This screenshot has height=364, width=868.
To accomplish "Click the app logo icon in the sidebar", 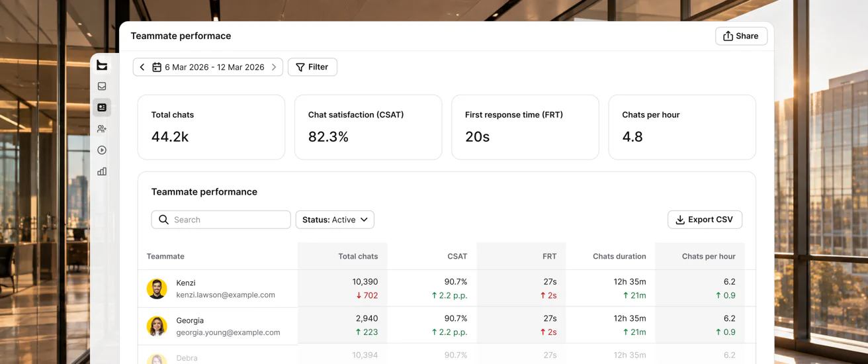I will [102, 65].
